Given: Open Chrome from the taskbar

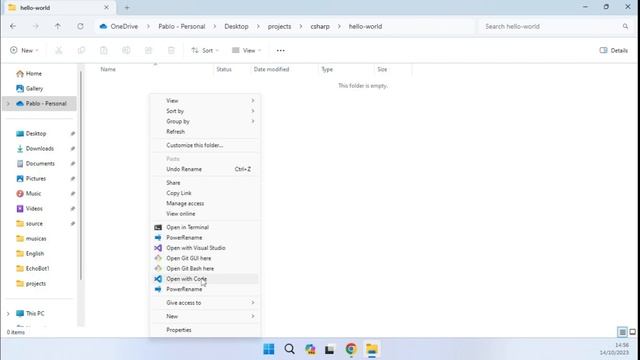Looking at the screenshot, I should point(351,349).
